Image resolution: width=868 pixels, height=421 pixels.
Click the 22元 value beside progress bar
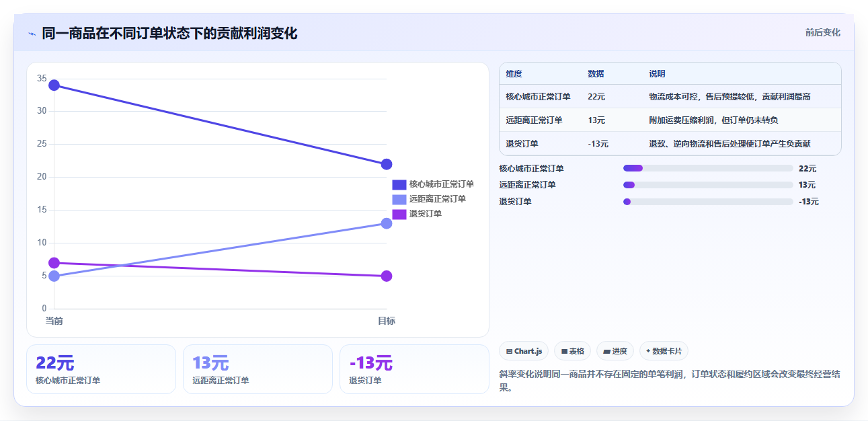click(x=807, y=169)
